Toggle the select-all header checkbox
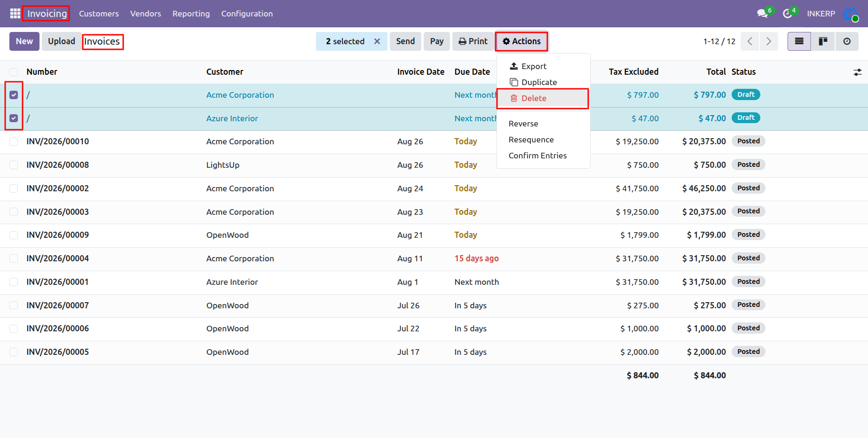This screenshot has height=438, width=868. [x=14, y=72]
